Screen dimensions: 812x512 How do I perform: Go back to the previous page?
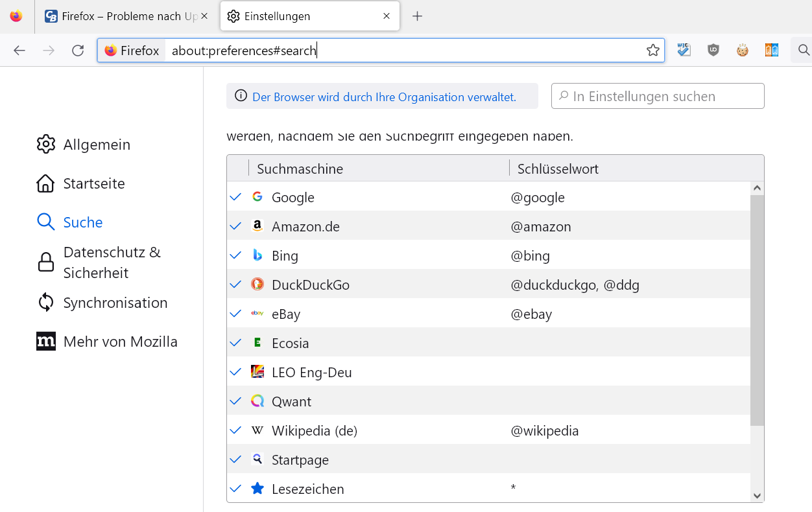coord(19,51)
